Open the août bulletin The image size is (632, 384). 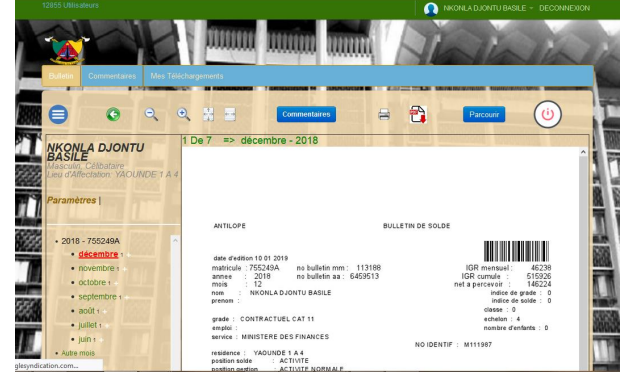click(86, 311)
